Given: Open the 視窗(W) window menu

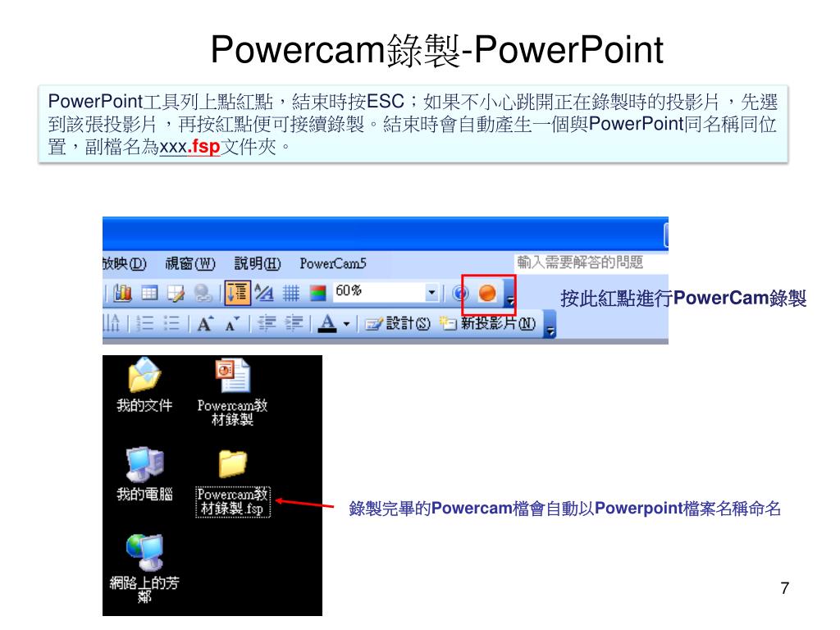Looking at the screenshot, I should click(x=189, y=263).
